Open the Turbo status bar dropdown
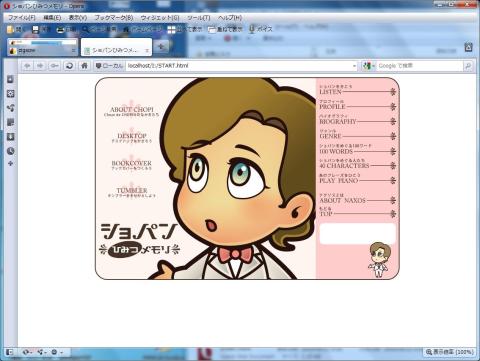This screenshot has width=480, height=361. point(56,352)
